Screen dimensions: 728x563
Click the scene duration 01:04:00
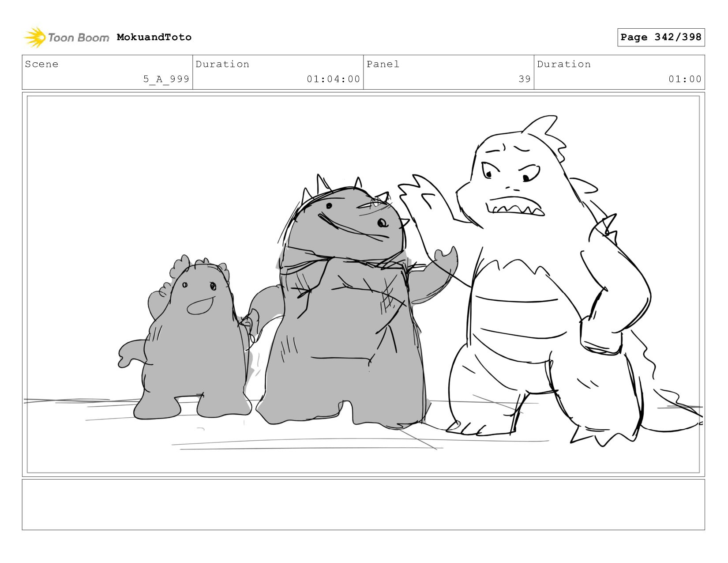(334, 79)
